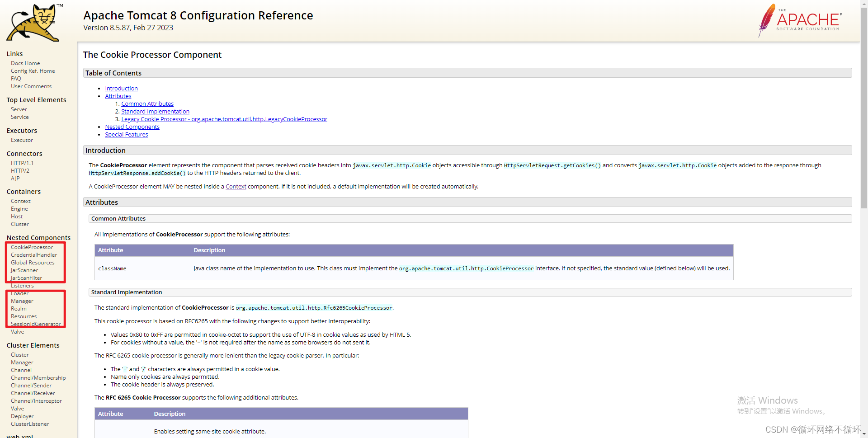Jump to Introduction in table of contents

click(121, 89)
